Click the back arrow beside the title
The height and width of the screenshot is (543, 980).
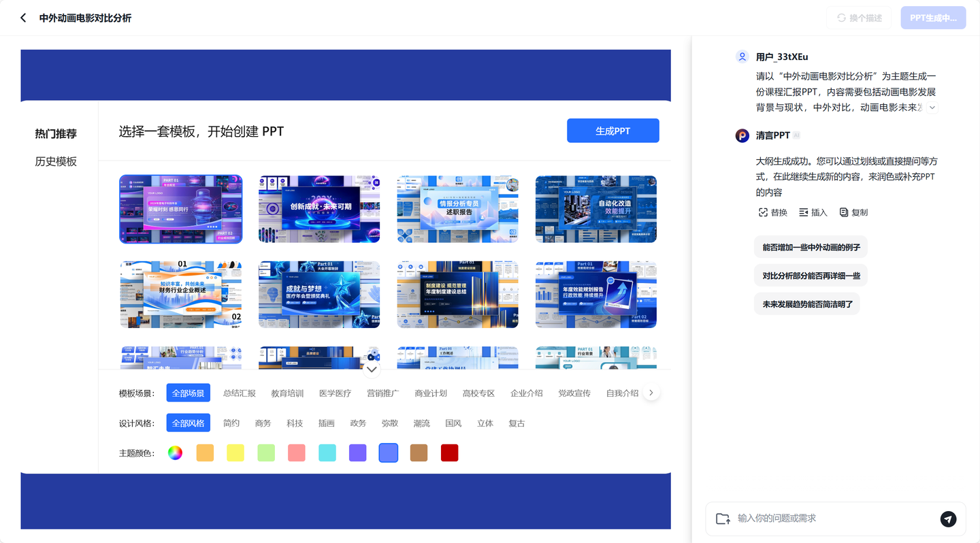(22, 18)
